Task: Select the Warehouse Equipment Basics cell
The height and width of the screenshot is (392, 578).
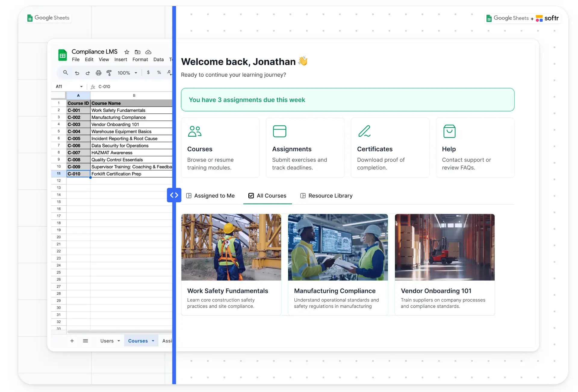Action: click(x=131, y=131)
